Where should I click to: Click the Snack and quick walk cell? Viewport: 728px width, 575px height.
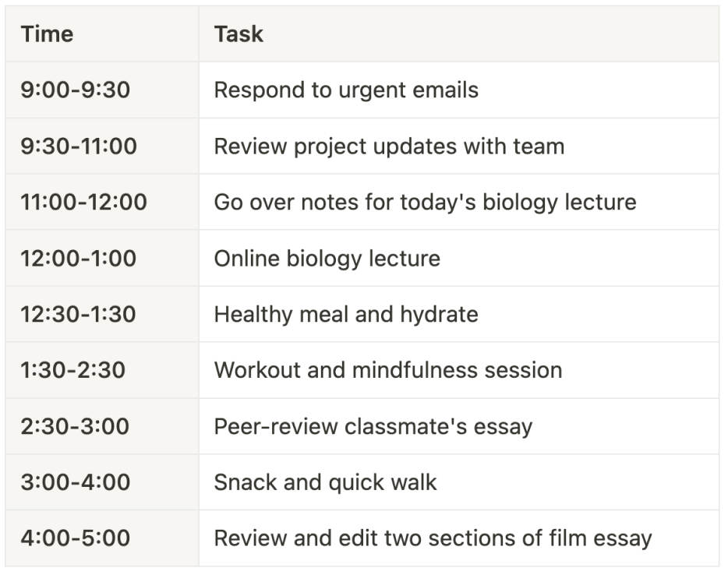coord(325,482)
